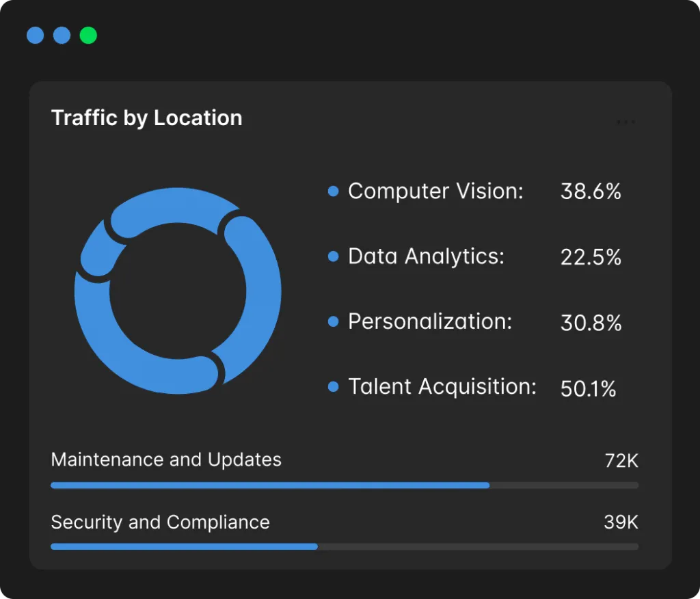Click the Security and Compliance progress bar
Screen dimensions: 700x599
pyautogui.click(x=345, y=547)
